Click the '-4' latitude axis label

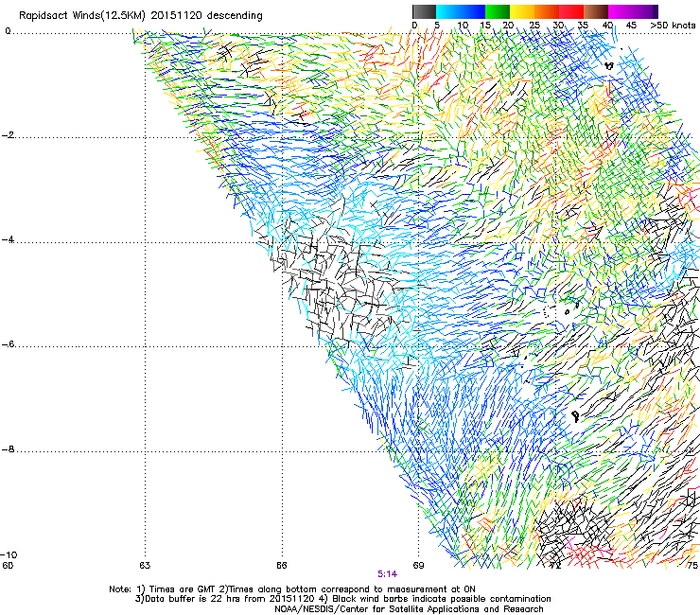pos(9,239)
